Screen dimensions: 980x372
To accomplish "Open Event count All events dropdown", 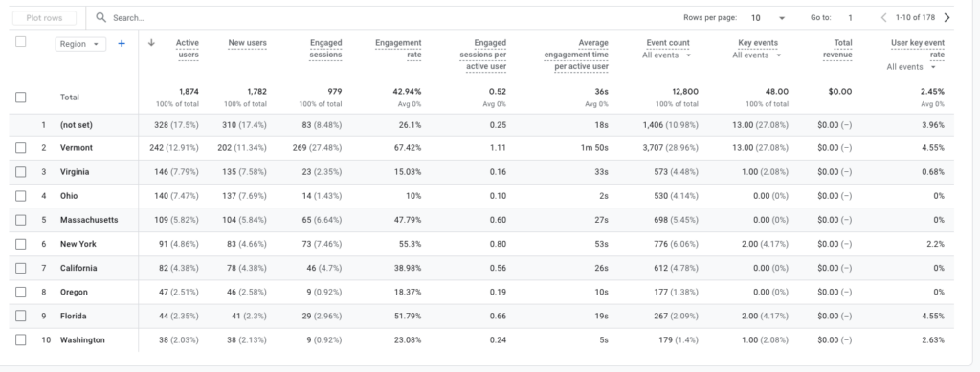I will pyautogui.click(x=667, y=55).
